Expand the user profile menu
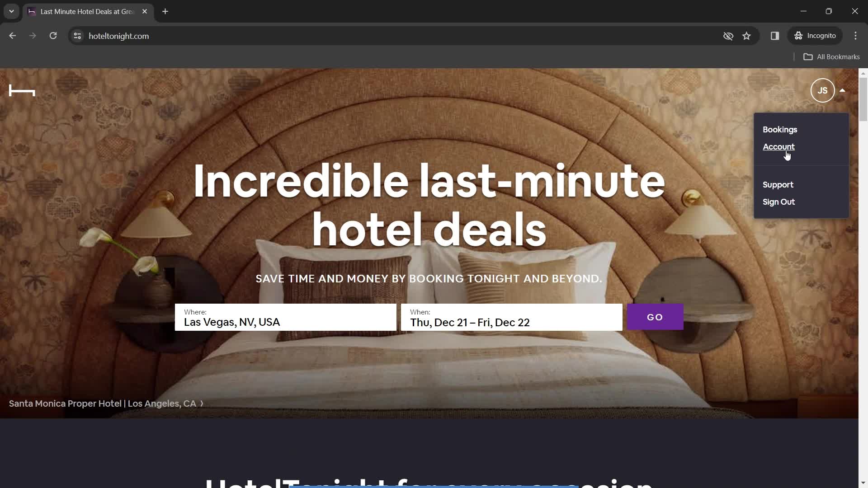Screen dimensions: 868x488 (x=822, y=90)
